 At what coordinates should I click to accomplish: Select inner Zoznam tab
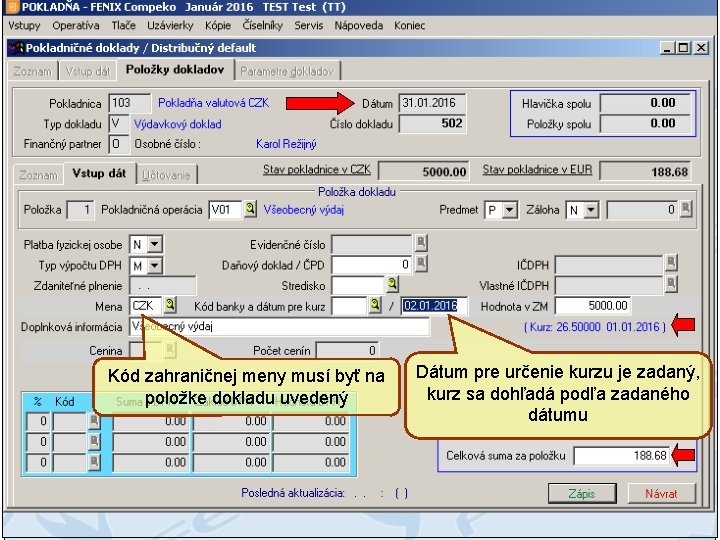pyautogui.click(x=39, y=175)
